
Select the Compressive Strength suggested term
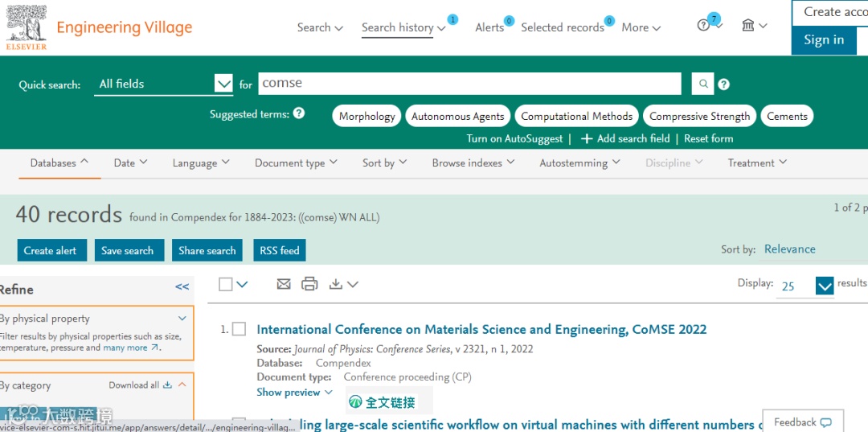(699, 116)
